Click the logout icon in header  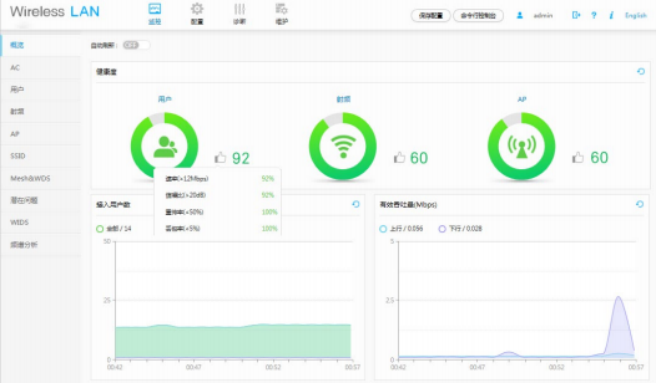tap(576, 16)
